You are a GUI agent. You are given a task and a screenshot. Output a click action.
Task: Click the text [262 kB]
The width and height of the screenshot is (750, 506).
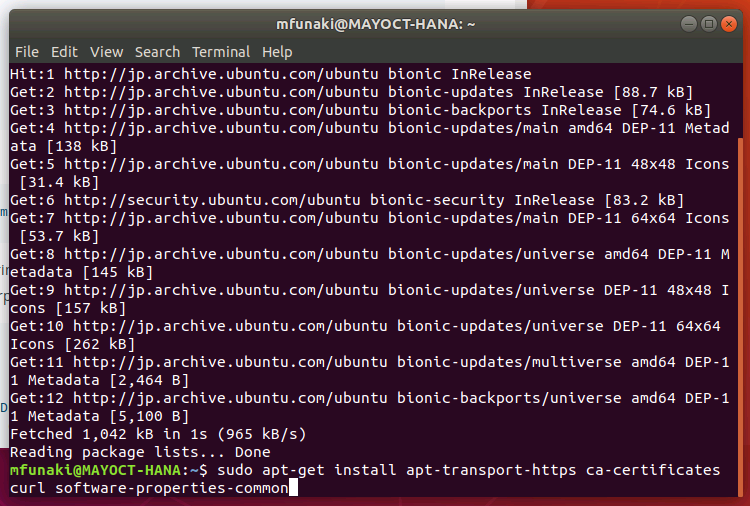pyautogui.click(x=100, y=344)
